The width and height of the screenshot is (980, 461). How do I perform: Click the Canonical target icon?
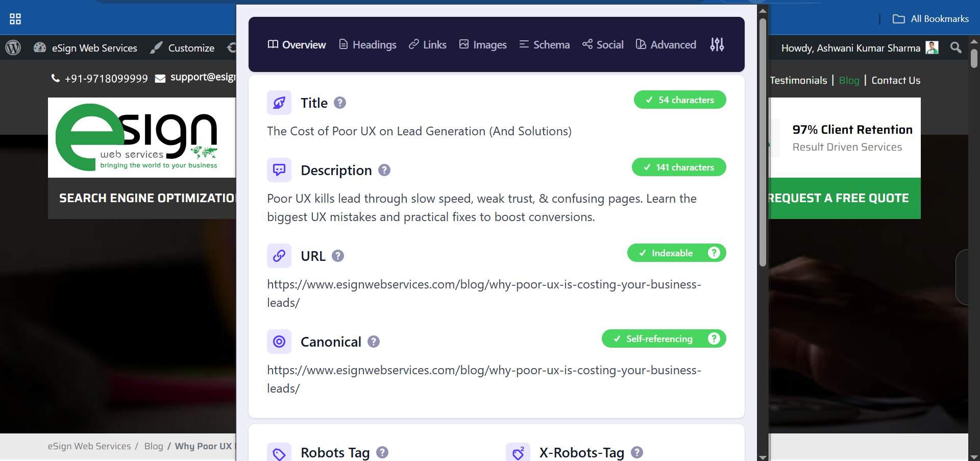pos(279,342)
